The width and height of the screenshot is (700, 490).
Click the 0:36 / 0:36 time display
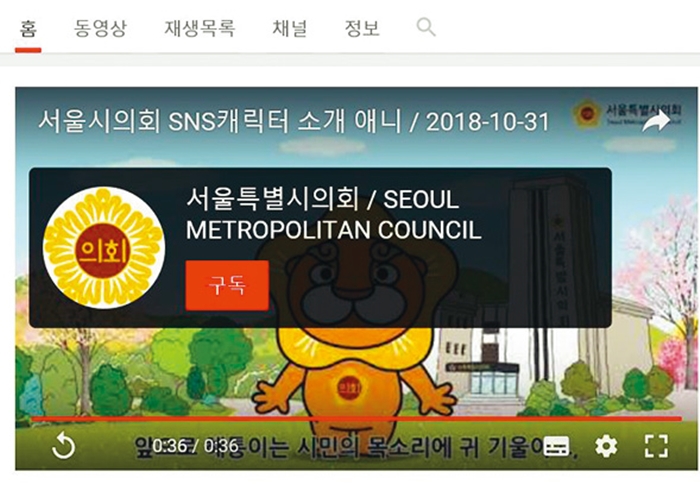pyautogui.click(x=196, y=446)
